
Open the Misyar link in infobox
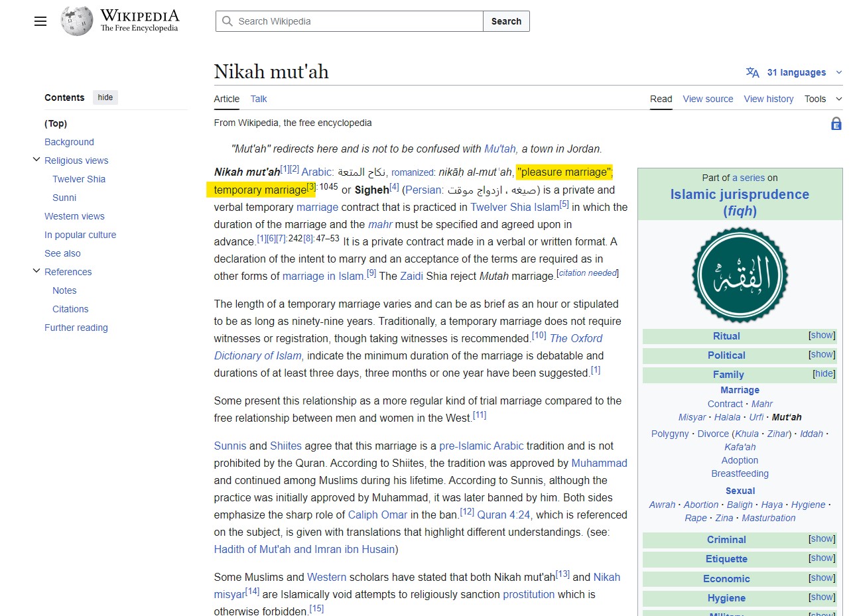pos(692,417)
